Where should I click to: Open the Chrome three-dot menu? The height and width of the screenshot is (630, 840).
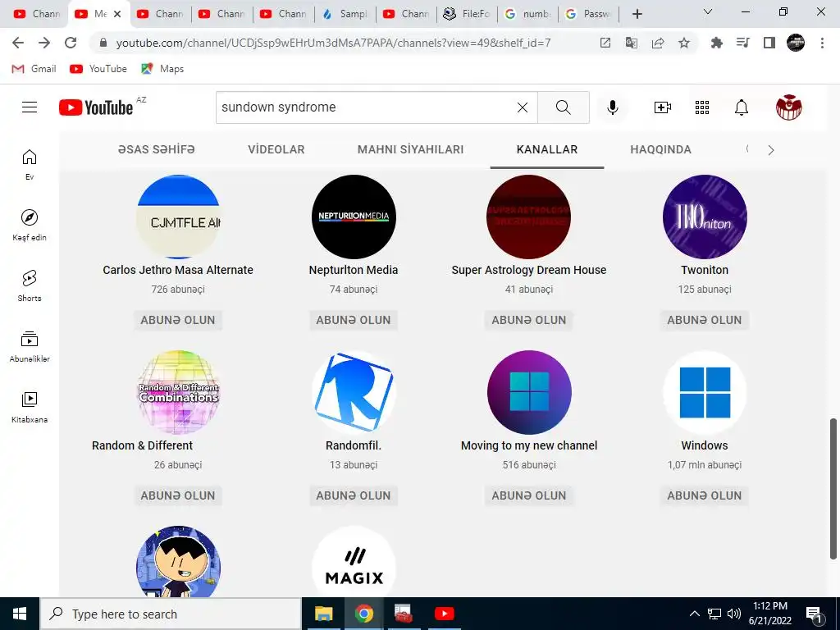click(x=822, y=43)
